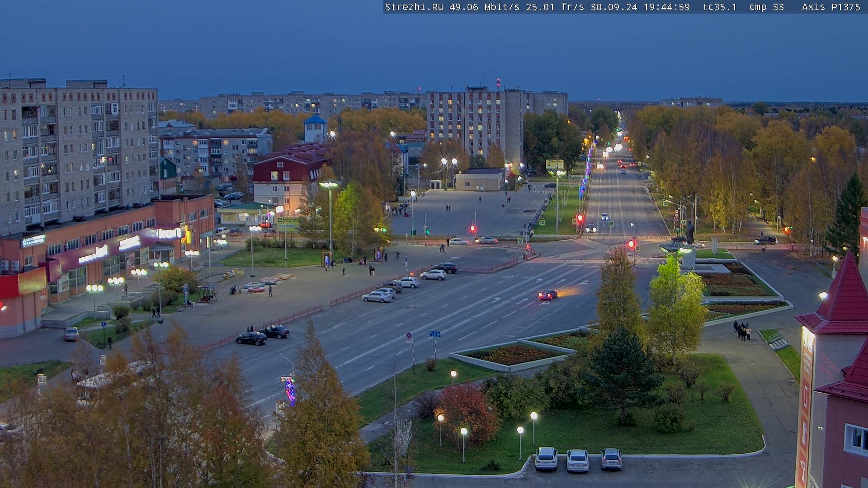
Task: Select the Axis P1375 camera model text
Action: [x=831, y=7]
